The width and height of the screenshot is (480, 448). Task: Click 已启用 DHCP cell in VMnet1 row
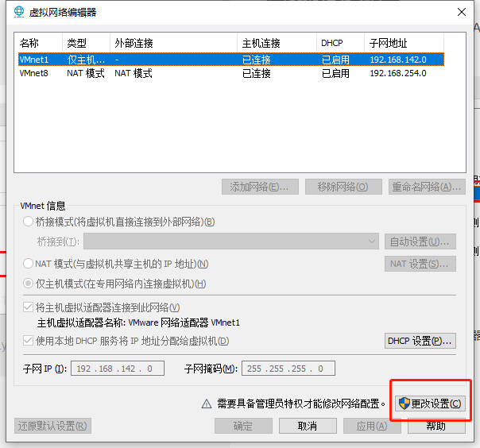(x=335, y=60)
